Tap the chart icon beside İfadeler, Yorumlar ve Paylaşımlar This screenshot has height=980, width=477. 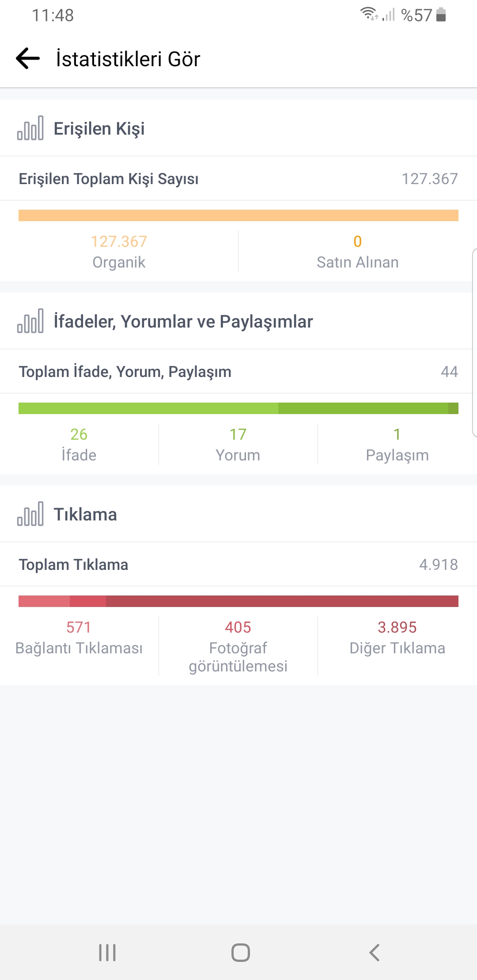coord(30,321)
